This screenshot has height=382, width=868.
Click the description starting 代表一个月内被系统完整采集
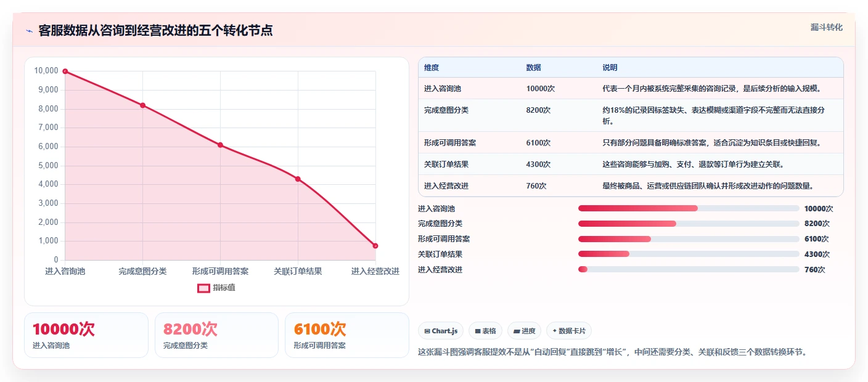click(712, 89)
